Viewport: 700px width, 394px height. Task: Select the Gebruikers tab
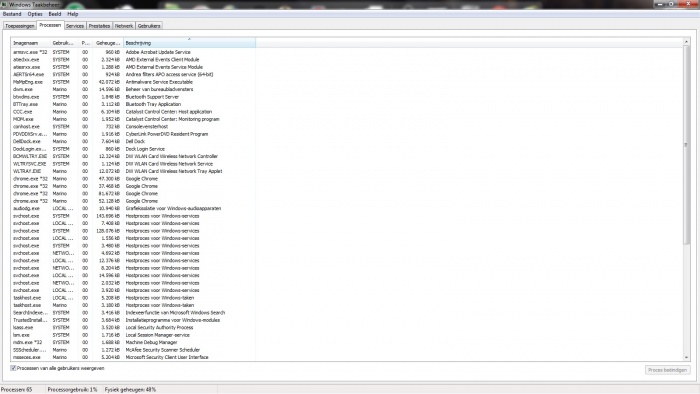point(149,26)
